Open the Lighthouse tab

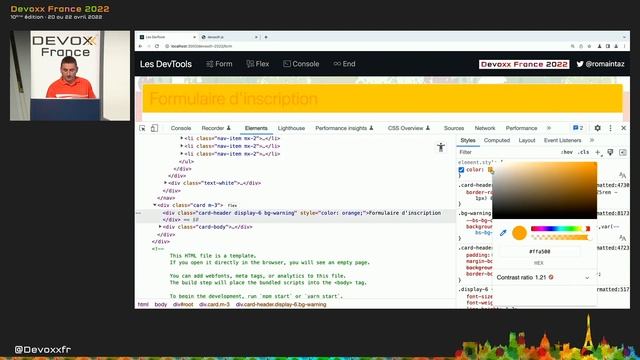click(291, 128)
